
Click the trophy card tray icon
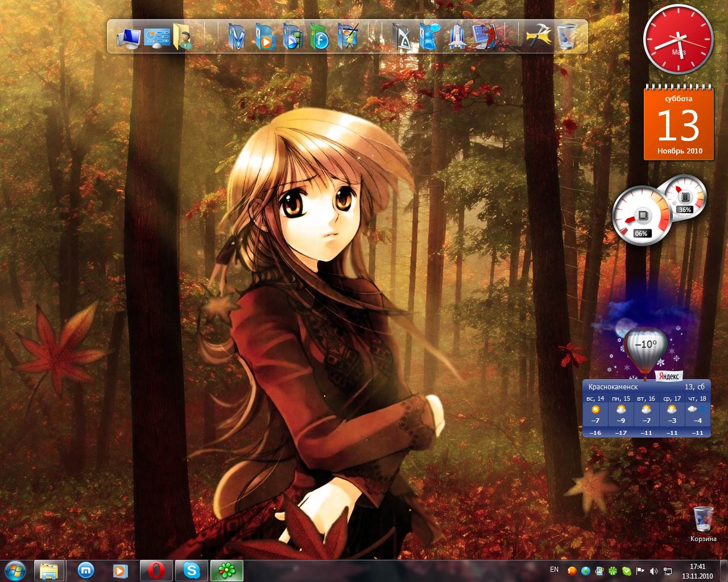[x=599, y=571]
